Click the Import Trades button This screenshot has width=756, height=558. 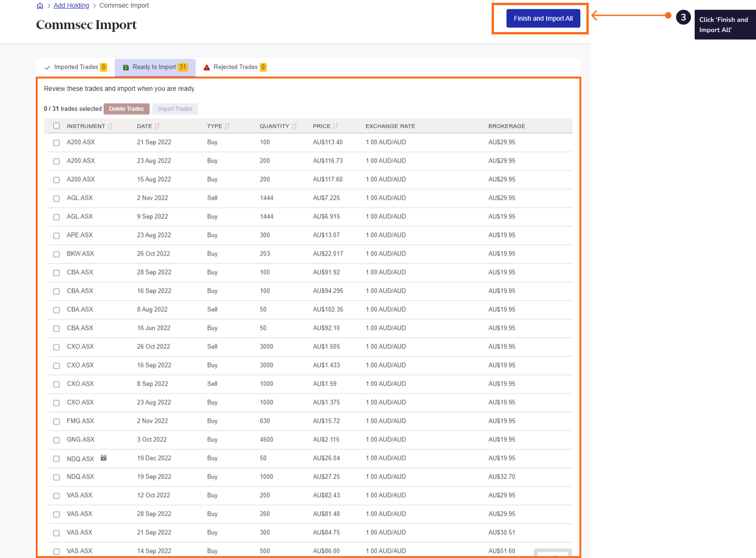175,109
